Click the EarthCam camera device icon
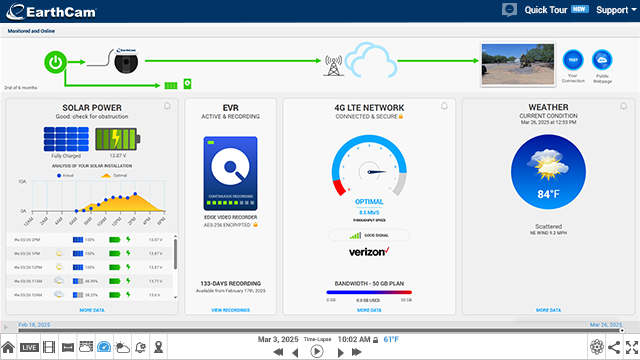This screenshot has width=640, height=360. point(126,61)
